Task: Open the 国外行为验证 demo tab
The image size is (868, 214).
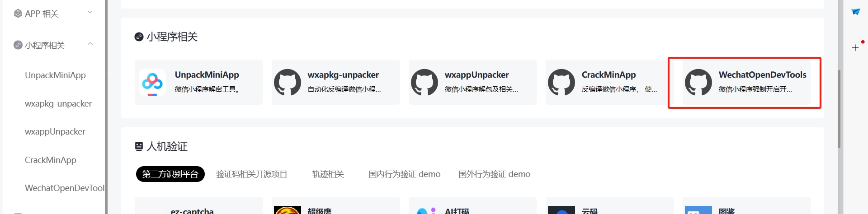Action: [494, 174]
